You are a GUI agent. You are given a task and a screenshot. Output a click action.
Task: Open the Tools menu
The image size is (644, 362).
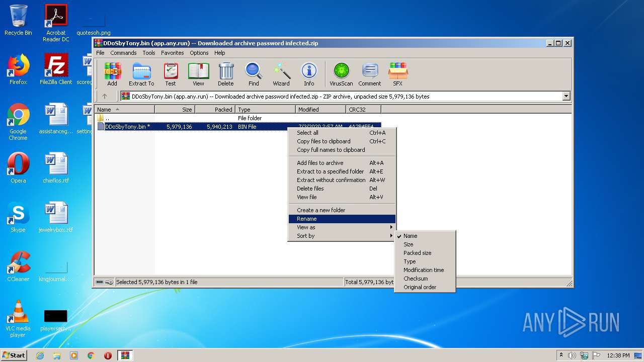pos(149,53)
